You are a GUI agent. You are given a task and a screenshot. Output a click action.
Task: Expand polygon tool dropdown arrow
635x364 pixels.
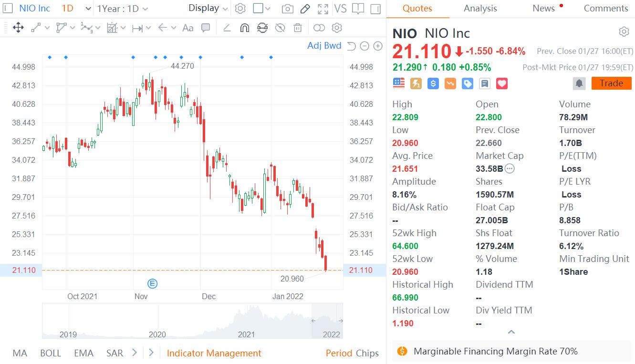[72, 28]
